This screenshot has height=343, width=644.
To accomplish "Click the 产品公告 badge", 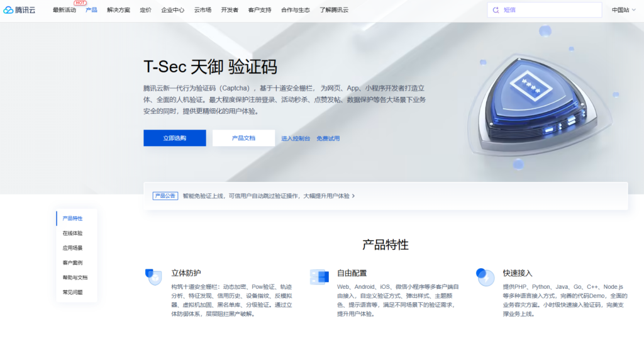I will (x=165, y=196).
